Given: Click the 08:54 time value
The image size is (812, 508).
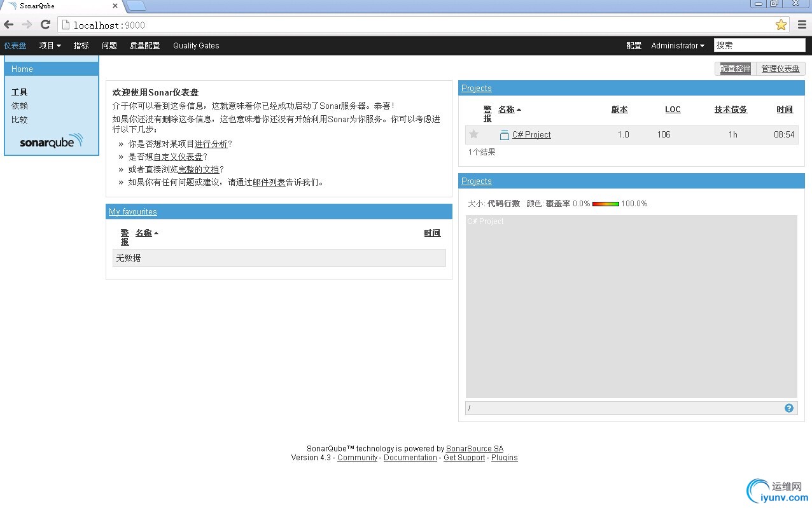Looking at the screenshot, I should click(x=784, y=135).
